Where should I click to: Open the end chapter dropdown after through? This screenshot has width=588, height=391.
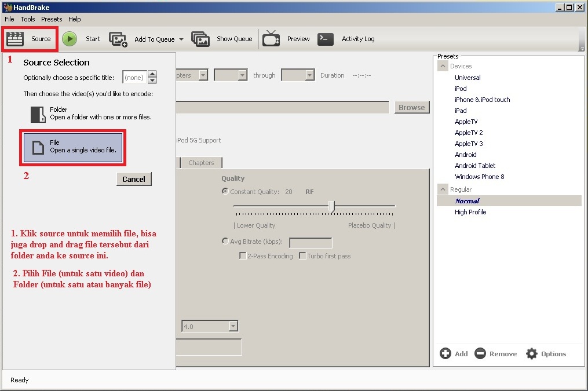(309, 75)
